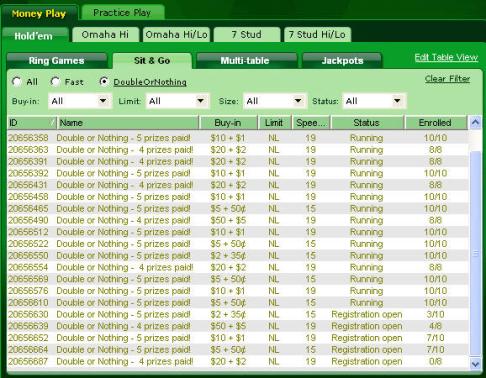Click the 3/10 enrolled value
The height and width of the screenshot is (378, 486).
click(435, 314)
